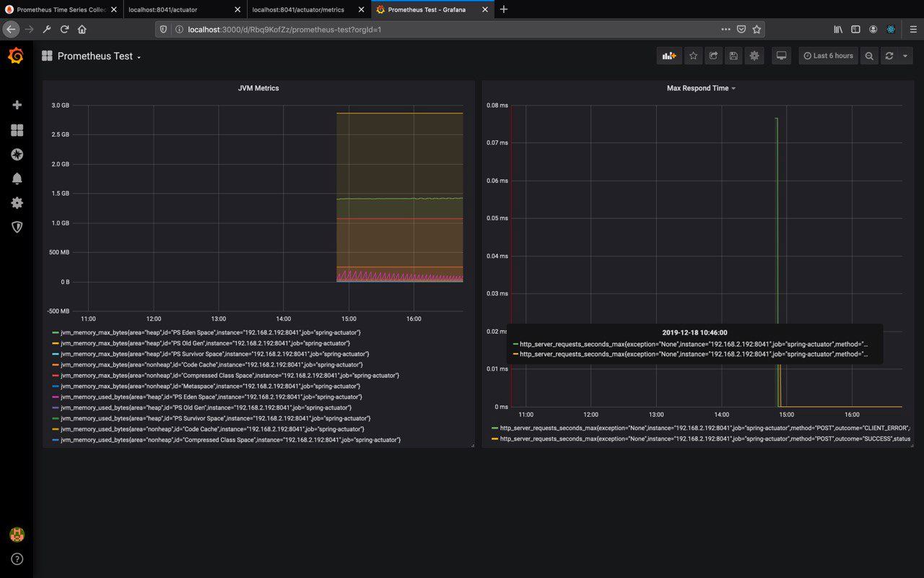
Task: Star this dashboard as favorite
Action: click(693, 56)
